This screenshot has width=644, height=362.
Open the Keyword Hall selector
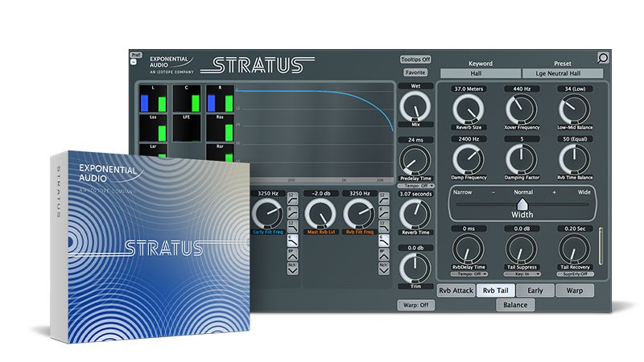pyautogui.click(x=480, y=73)
